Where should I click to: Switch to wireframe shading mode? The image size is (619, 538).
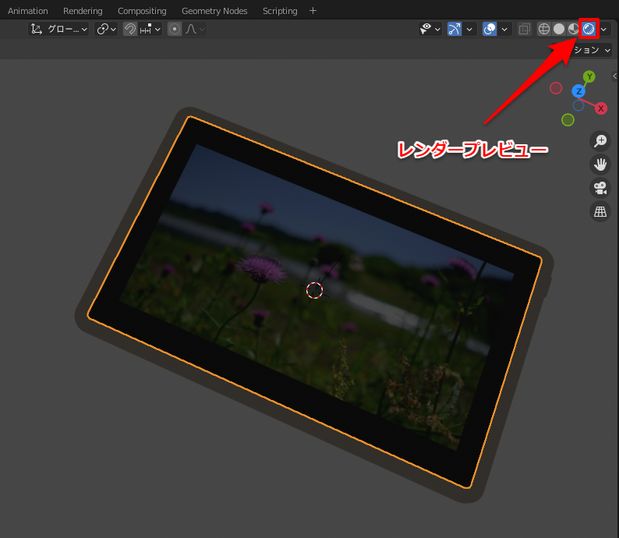pyautogui.click(x=544, y=29)
